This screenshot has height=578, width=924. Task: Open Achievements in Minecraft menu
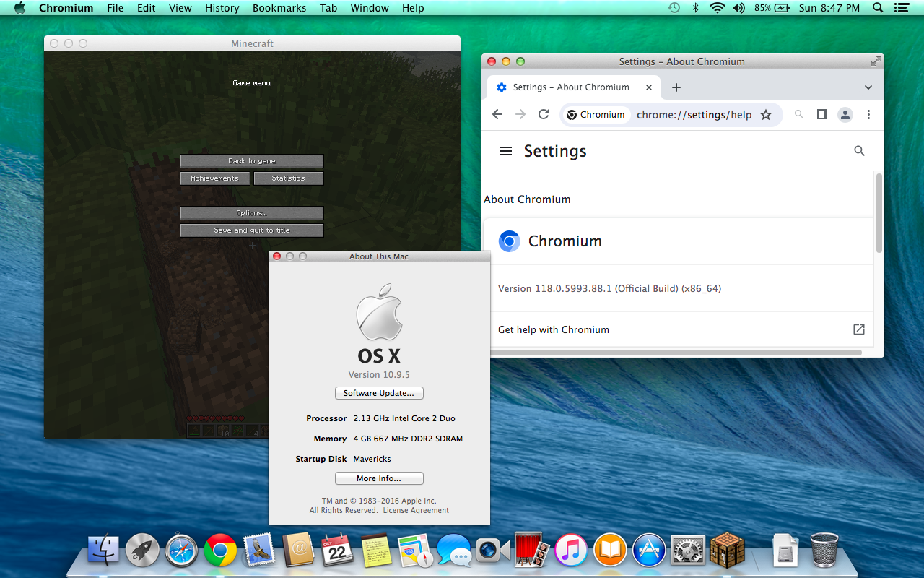click(215, 178)
